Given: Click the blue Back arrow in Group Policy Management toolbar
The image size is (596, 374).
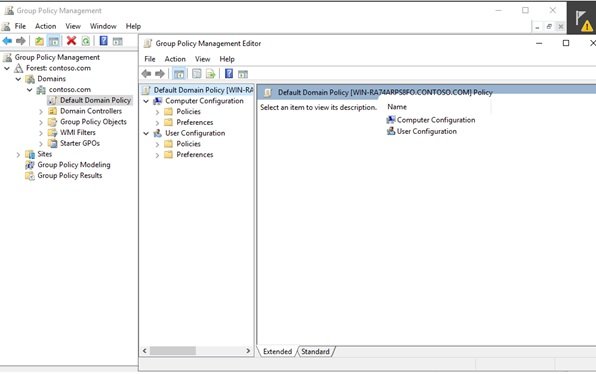Looking at the screenshot, I should tap(7, 41).
